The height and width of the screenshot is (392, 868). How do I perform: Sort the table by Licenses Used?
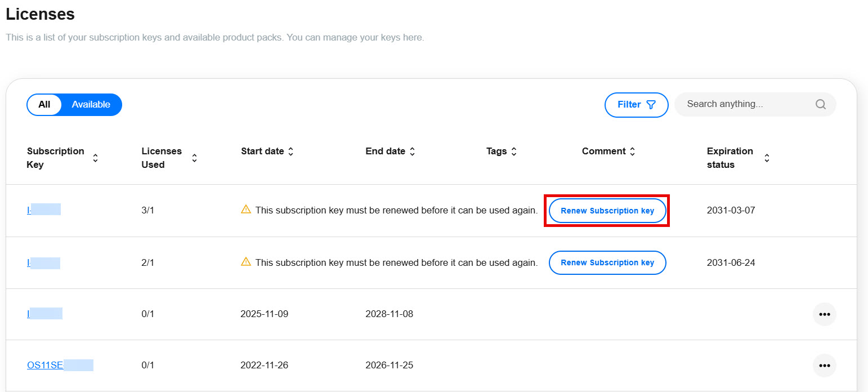[194, 158]
